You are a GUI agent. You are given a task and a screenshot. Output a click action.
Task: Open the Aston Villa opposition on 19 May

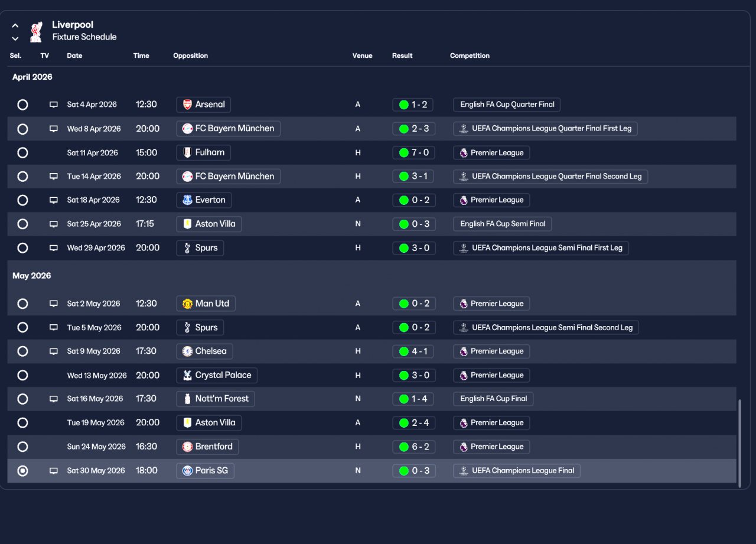point(209,422)
